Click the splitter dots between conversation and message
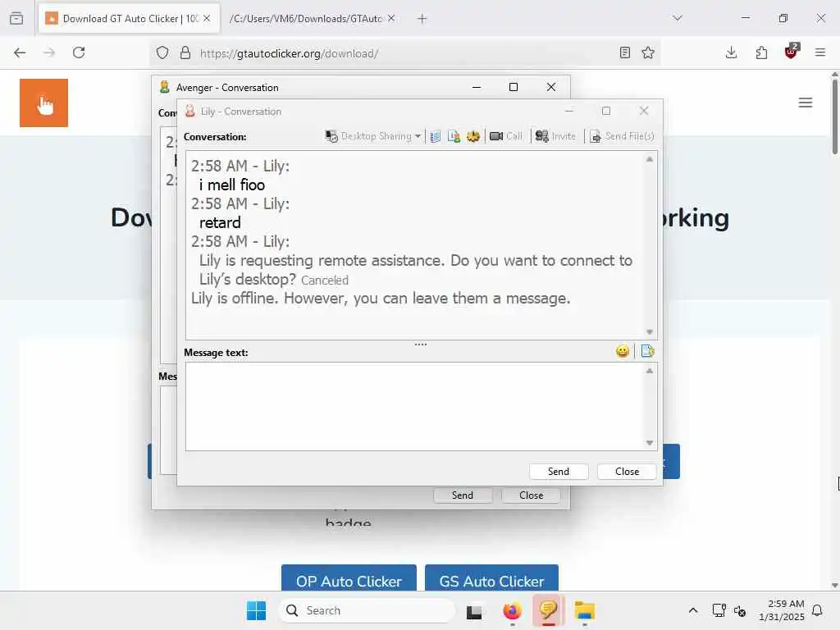The height and width of the screenshot is (630, 840). 421,345
